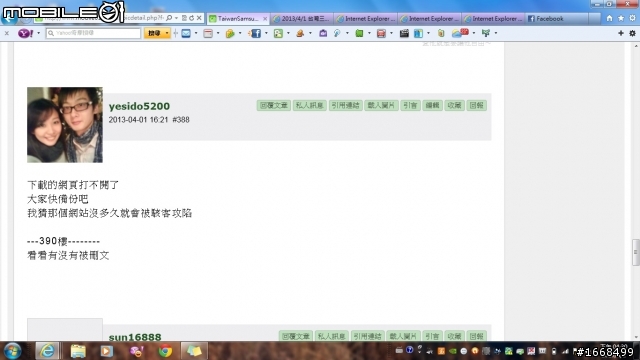Click 回覆文章 on sun16888's post
640x360 pixels.
point(296,336)
